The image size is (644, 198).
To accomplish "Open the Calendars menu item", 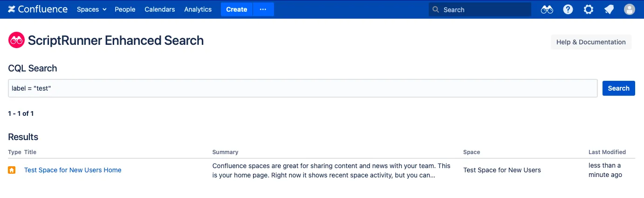I will click(x=160, y=9).
